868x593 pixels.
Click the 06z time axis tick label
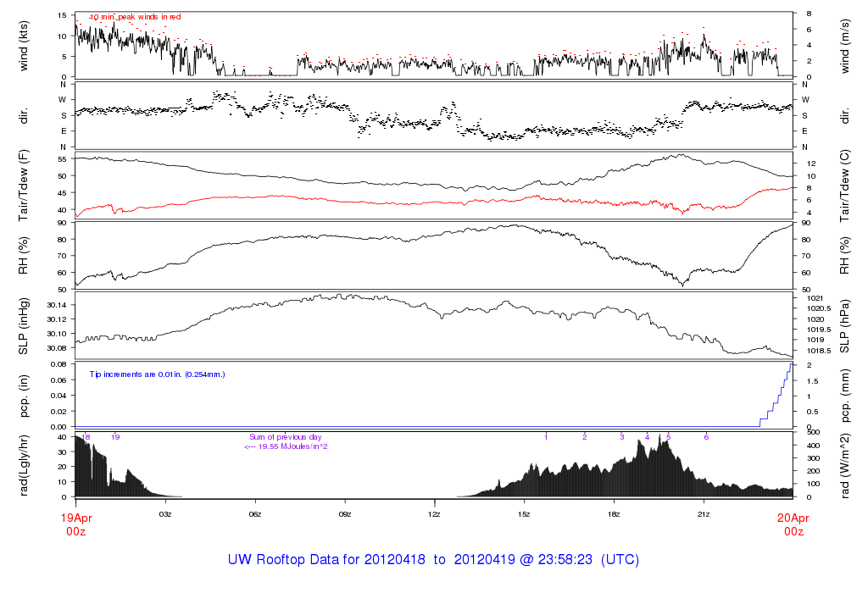[x=254, y=513]
